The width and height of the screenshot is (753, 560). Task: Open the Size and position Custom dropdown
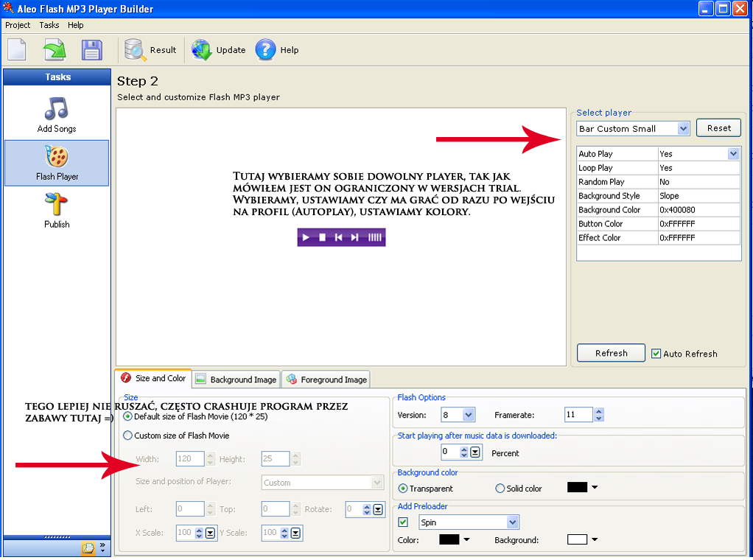coord(323,482)
